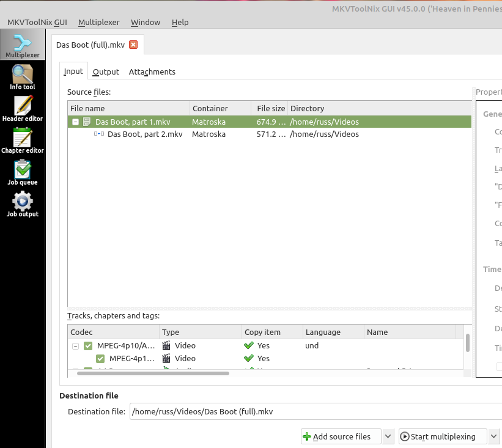Image resolution: width=502 pixels, height=448 pixels.
Task: Click the video clapper icon in second track row
Action: point(166,358)
